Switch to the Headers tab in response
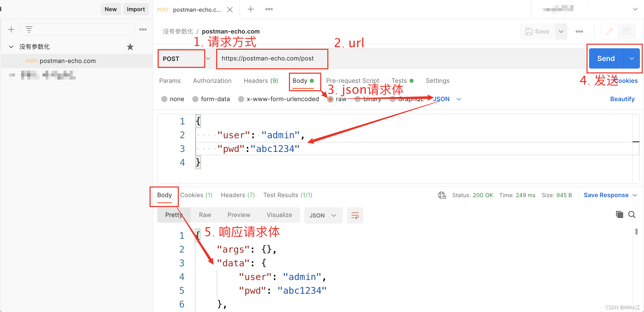The height and width of the screenshot is (312, 644). (238, 195)
